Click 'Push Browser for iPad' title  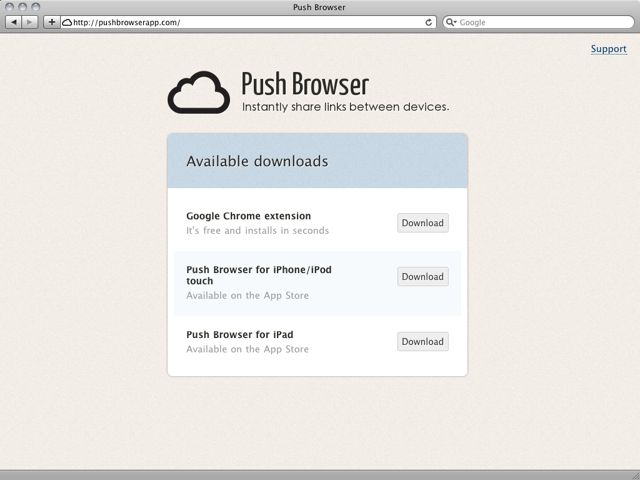click(x=240, y=335)
